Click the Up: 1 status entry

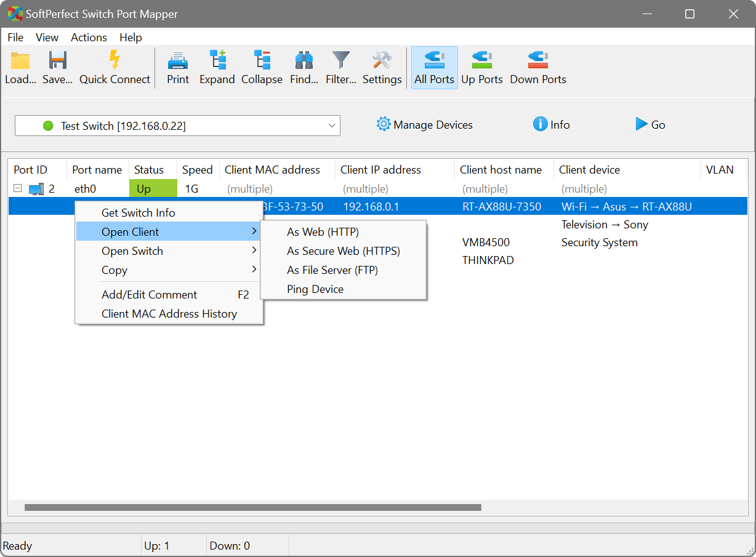(x=156, y=545)
